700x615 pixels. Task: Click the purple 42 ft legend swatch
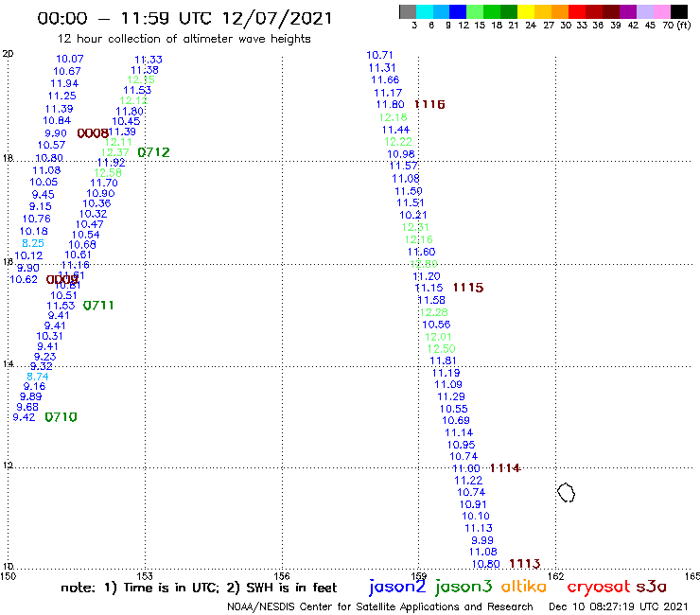628,11
